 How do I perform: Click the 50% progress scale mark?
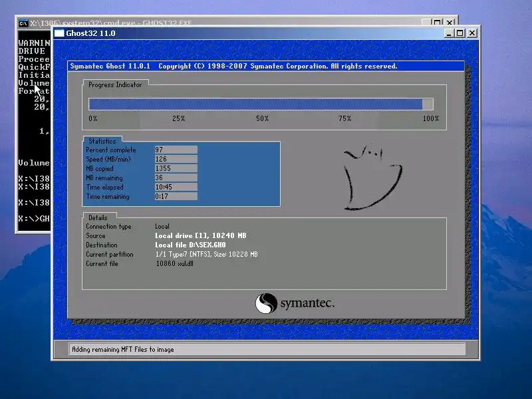tap(262, 118)
